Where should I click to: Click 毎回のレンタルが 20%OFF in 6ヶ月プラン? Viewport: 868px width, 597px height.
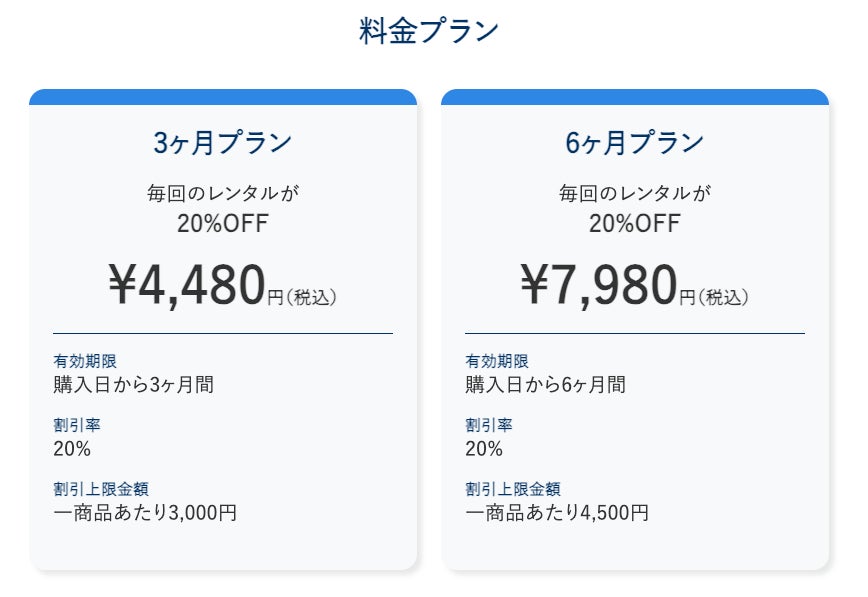click(x=634, y=208)
